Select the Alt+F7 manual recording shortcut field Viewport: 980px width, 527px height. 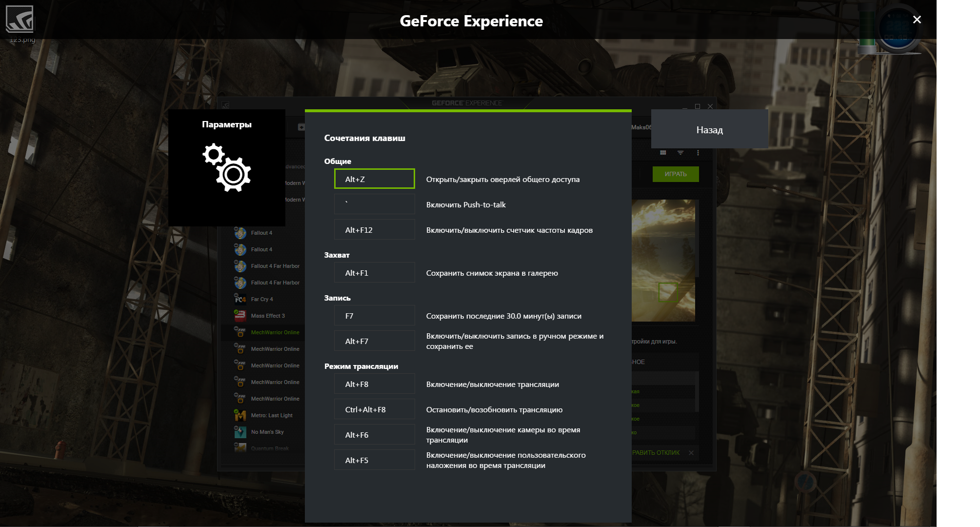coord(374,341)
